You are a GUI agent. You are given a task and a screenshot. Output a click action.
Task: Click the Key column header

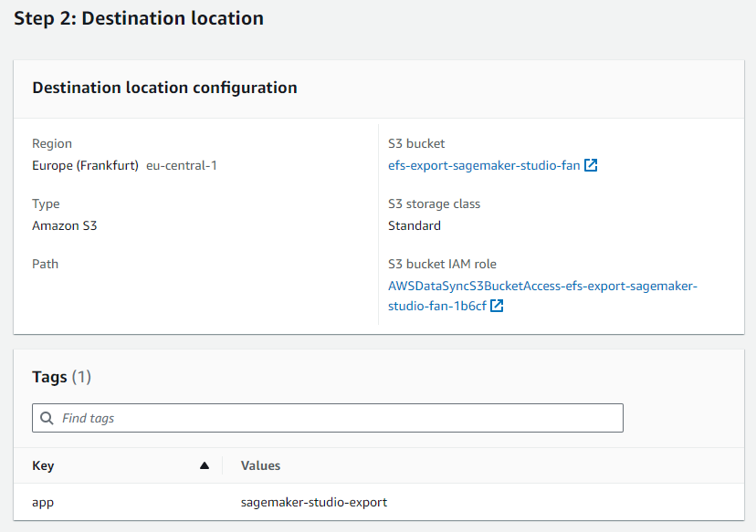point(43,465)
